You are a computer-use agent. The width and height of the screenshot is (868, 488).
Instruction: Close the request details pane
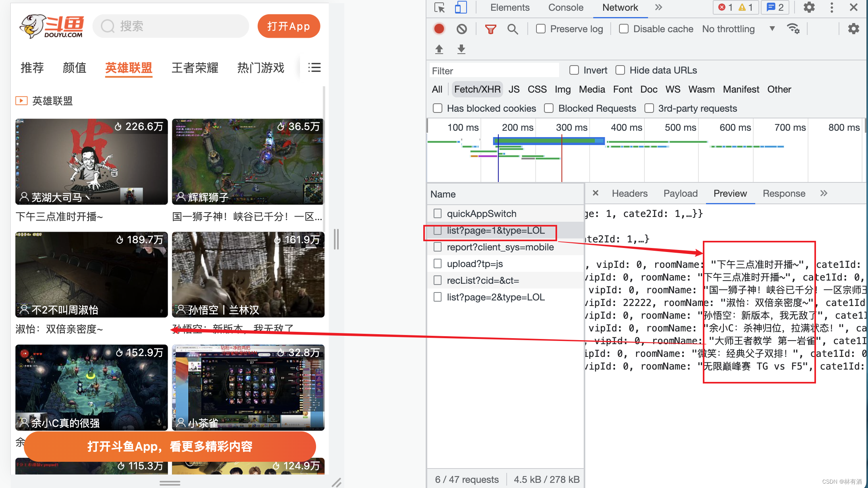(x=595, y=193)
